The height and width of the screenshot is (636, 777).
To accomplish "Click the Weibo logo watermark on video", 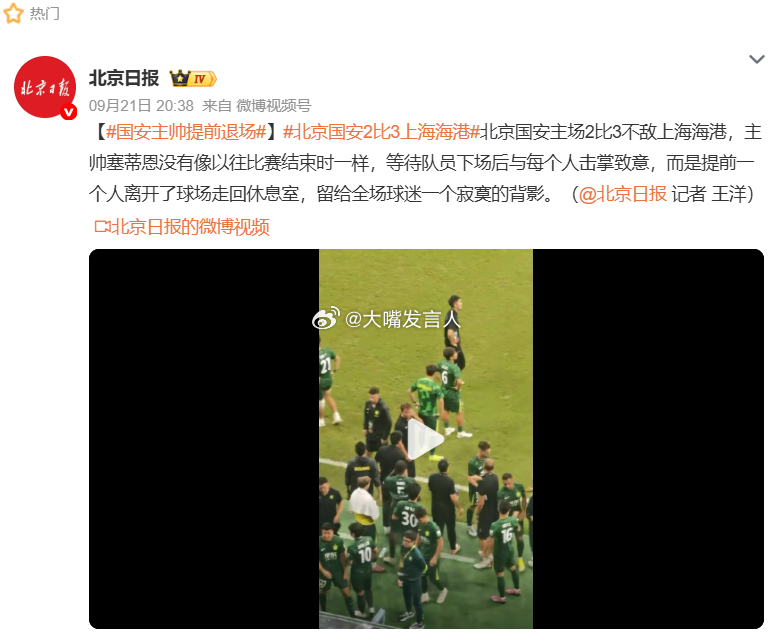I will [326, 319].
